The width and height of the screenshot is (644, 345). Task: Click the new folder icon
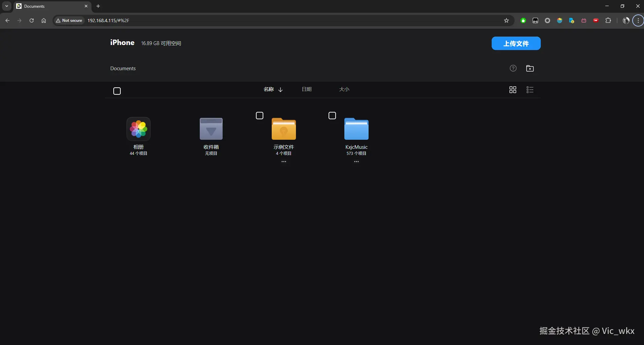530,69
